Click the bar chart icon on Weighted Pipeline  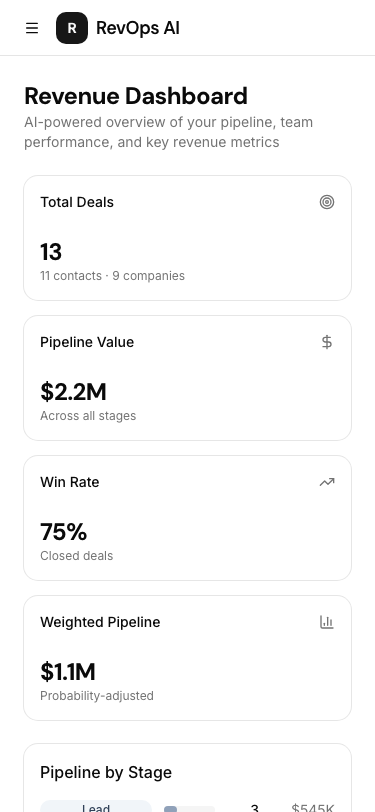[x=327, y=622]
